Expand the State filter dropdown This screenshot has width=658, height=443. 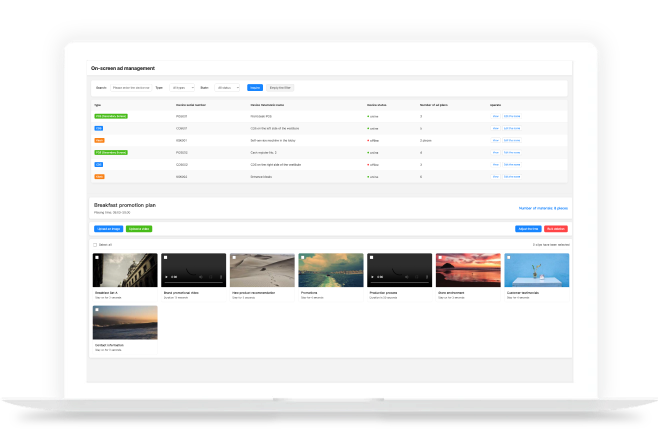point(228,88)
